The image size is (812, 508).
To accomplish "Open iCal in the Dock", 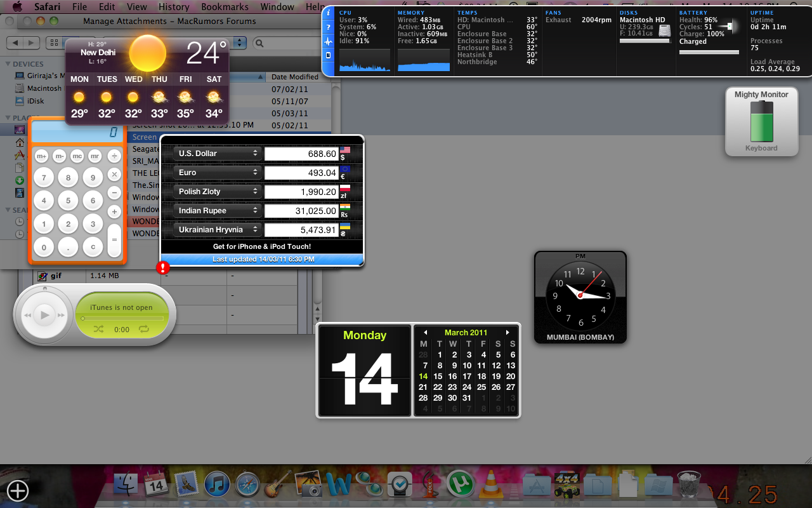I will pyautogui.click(x=156, y=485).
